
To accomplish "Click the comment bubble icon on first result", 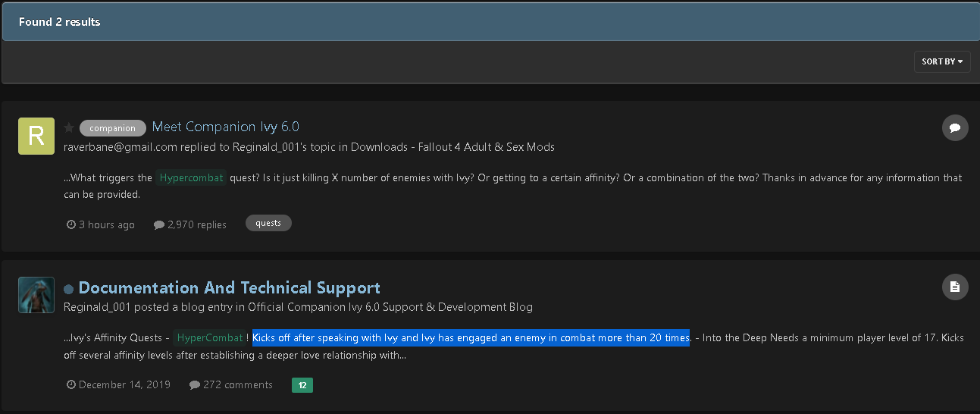I will [955, 128].
